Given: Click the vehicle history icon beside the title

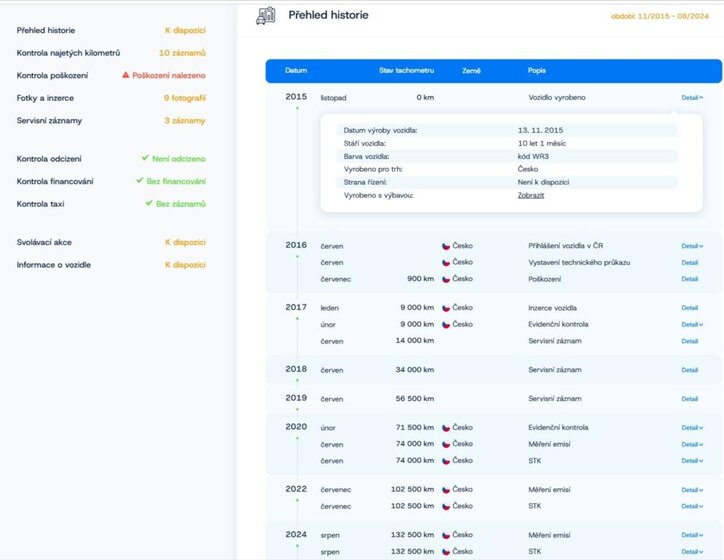Looking at the screenshot, I should coord(266,15).
